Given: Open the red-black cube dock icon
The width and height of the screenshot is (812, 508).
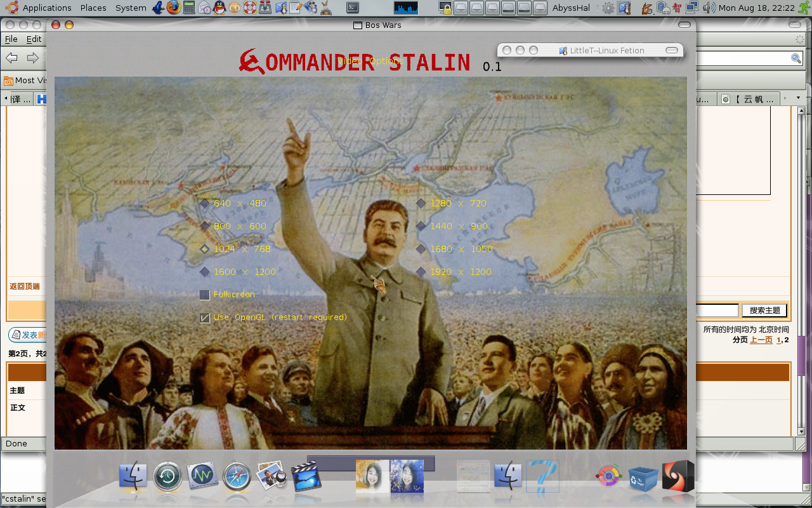Looking at the screenshot, I should 678,476.
